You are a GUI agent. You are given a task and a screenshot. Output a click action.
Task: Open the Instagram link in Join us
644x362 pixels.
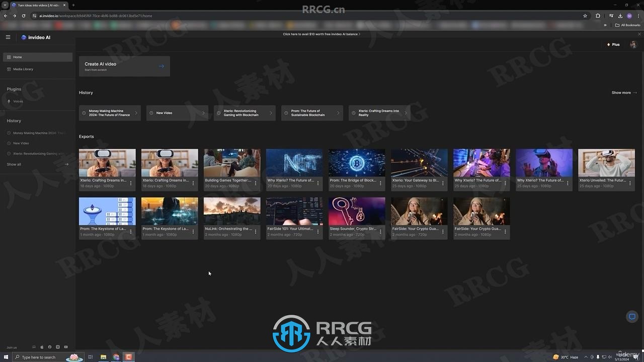[58, 347]
